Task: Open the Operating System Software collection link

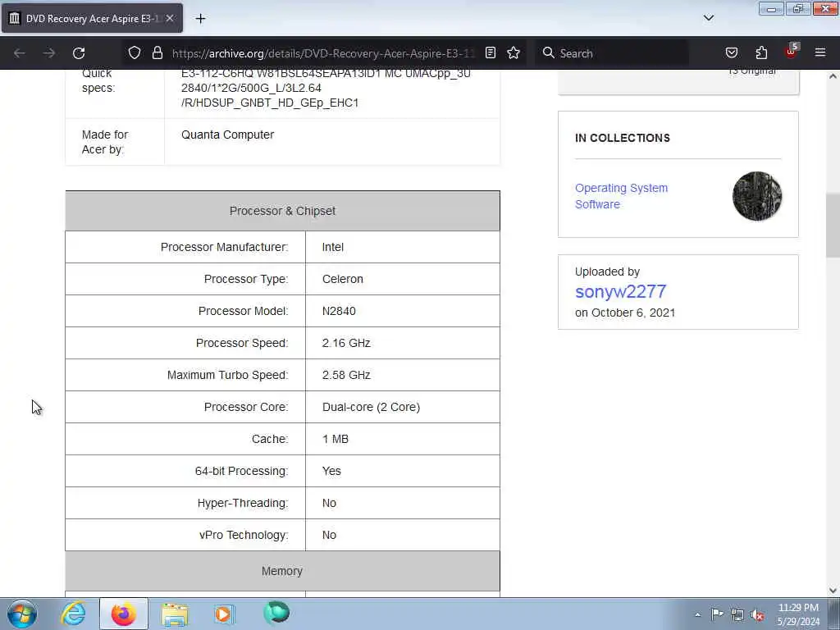Action: click(622, 196)
